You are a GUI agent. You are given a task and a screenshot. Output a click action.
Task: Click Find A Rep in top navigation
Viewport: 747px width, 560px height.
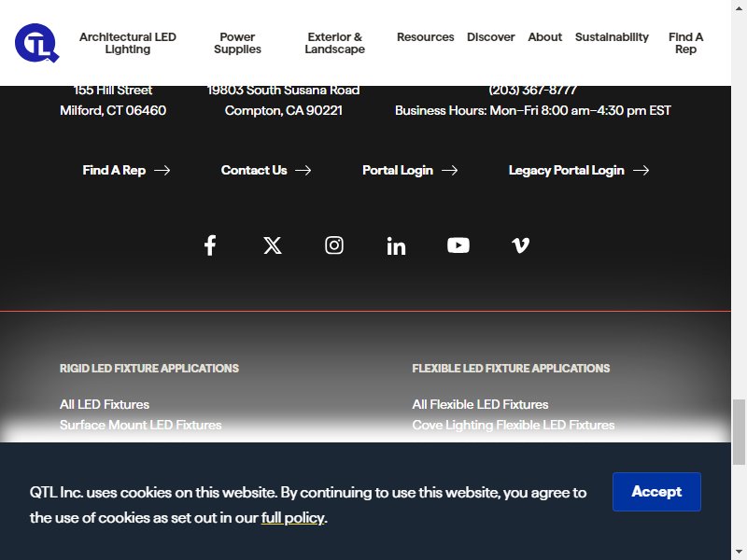point(685,43)
